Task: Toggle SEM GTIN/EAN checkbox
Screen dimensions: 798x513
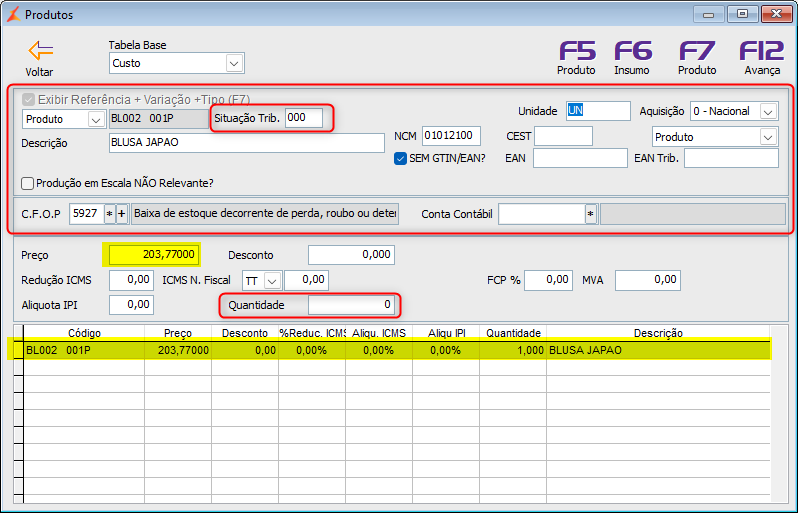Action: [401, 158]
